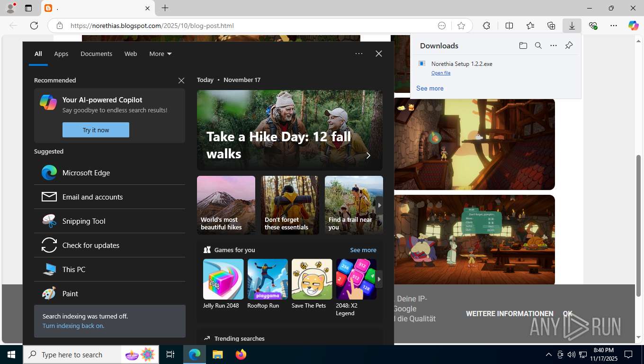Open Find a trail near you card
644x364 pixels.
coord(354,205)
